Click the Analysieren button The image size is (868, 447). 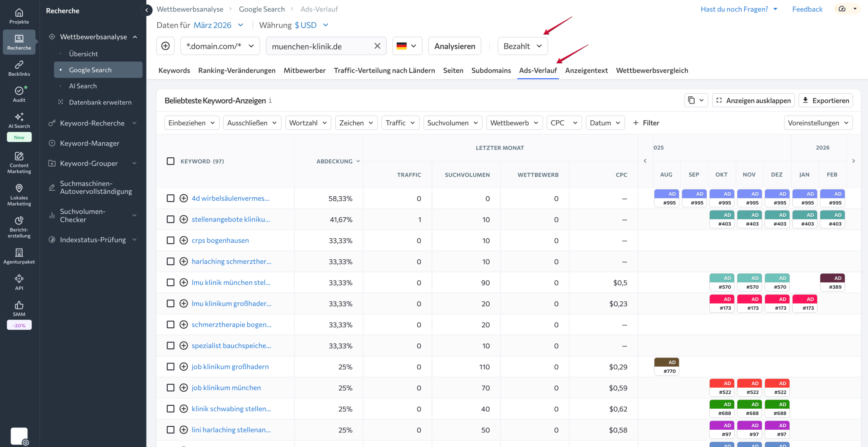[454, 46]
